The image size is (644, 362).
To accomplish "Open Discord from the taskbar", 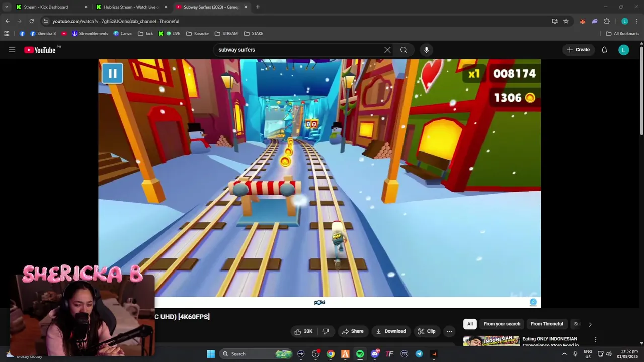I will (375, 354).
